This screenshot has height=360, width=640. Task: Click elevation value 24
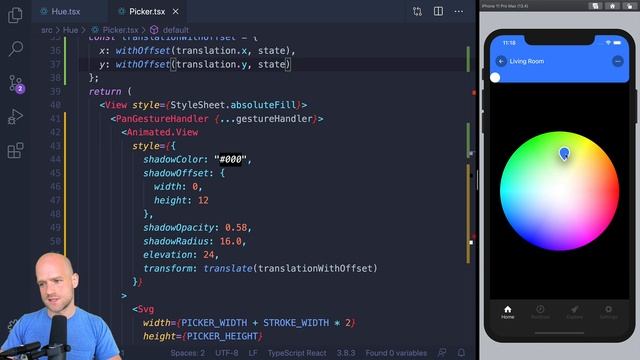[209, 255]
